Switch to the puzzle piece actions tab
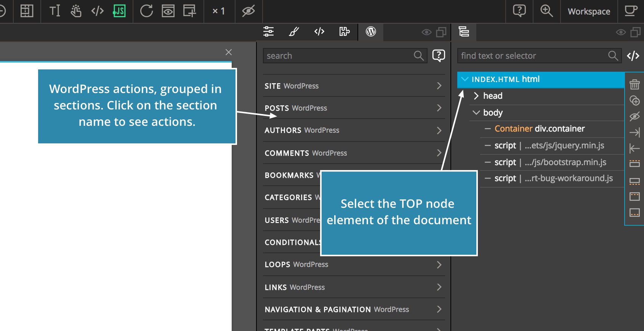Image resolution: width=644 pixels, height=331 pixels. (x=344, y=32)
